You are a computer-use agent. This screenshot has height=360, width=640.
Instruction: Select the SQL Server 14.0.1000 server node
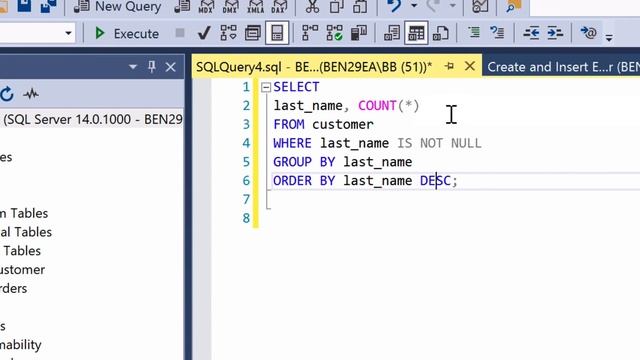[92, 120]
